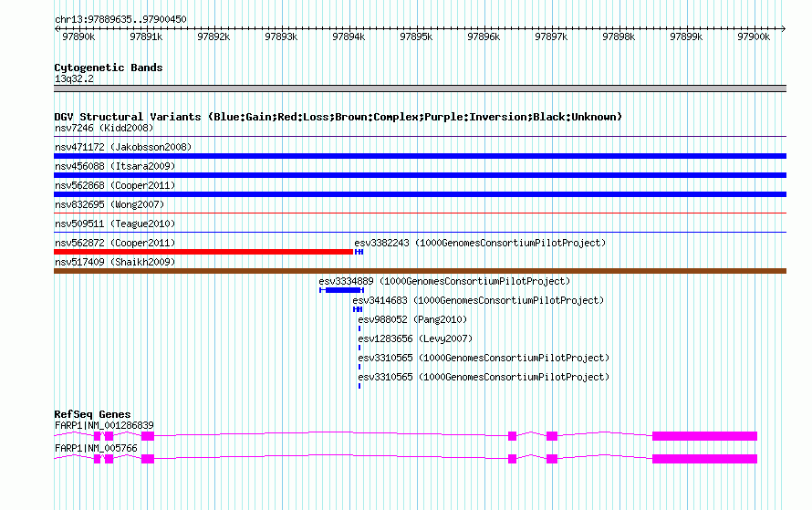
Task: Click the 97899k ruler mark
Action: (686, 36)
